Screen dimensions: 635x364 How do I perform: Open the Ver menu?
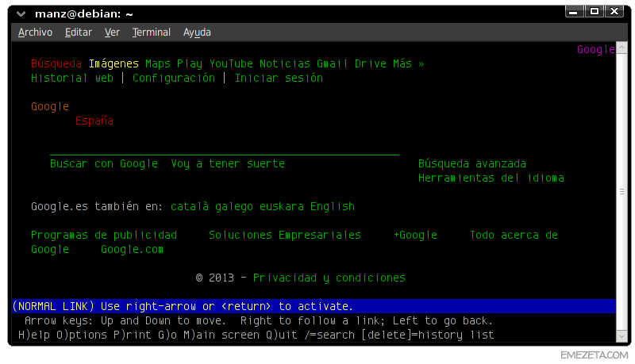(112, 33)
